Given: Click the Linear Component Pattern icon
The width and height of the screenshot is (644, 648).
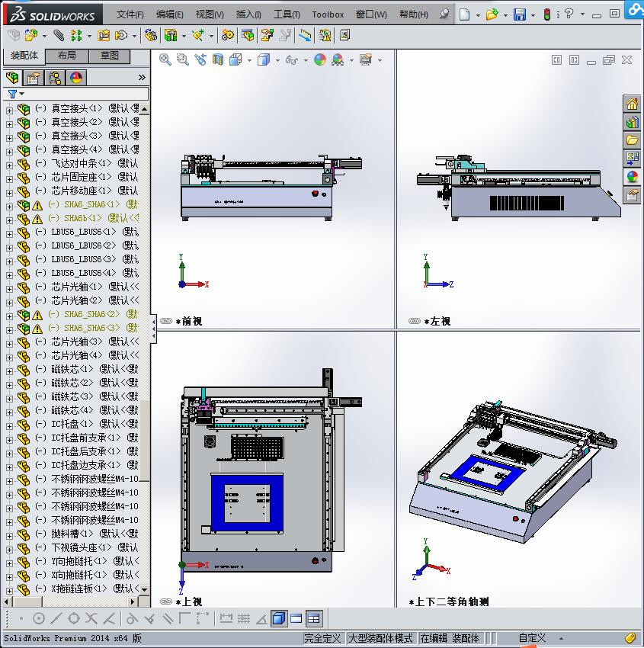Looking at the screenshot, I should [76, 36].
